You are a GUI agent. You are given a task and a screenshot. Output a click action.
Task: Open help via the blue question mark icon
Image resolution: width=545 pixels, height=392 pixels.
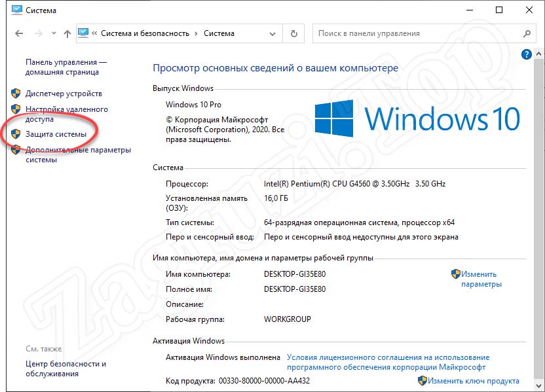tap(527, 54)
